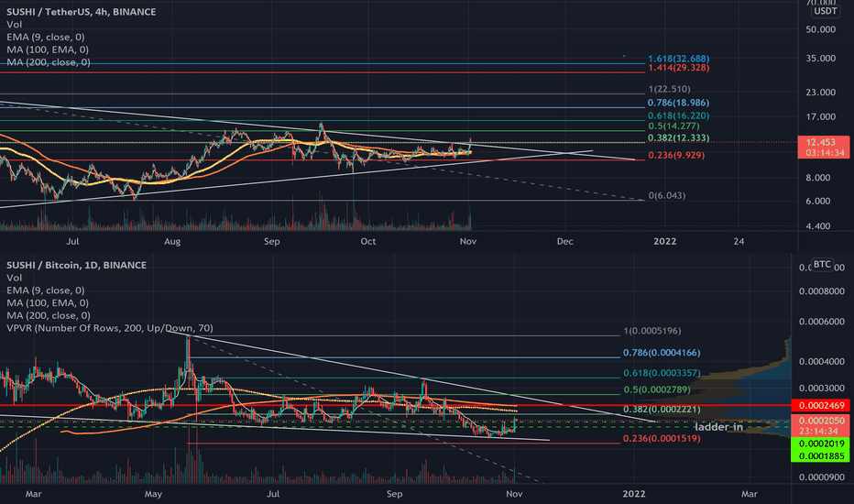Click the Oct label on the time axis
The image size is (854, 504).
coord(368,241)
